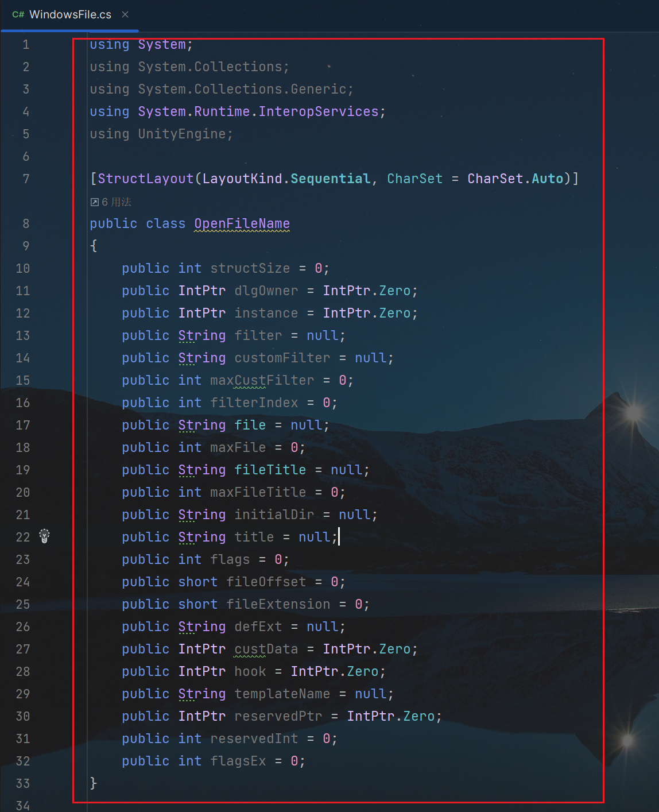Click the reservedPtr field name
The width and height of the screenshot is (659, 812).
tap(278, 716)
